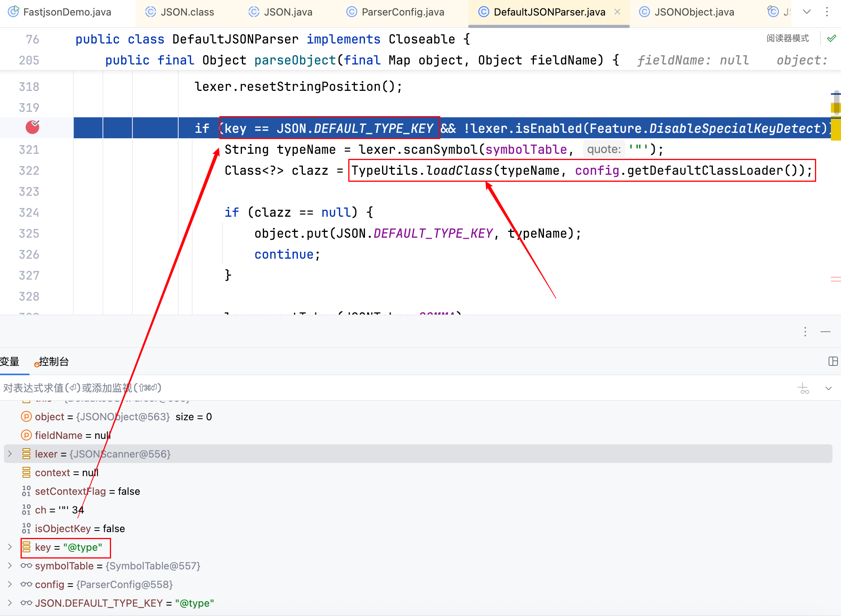Open the ParserConfig.java tab

click(402, 12)
